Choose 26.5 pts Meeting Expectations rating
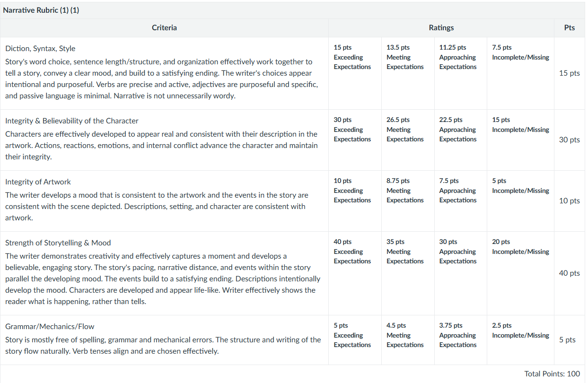Screen dimensions: 588x383 [405, 130]
